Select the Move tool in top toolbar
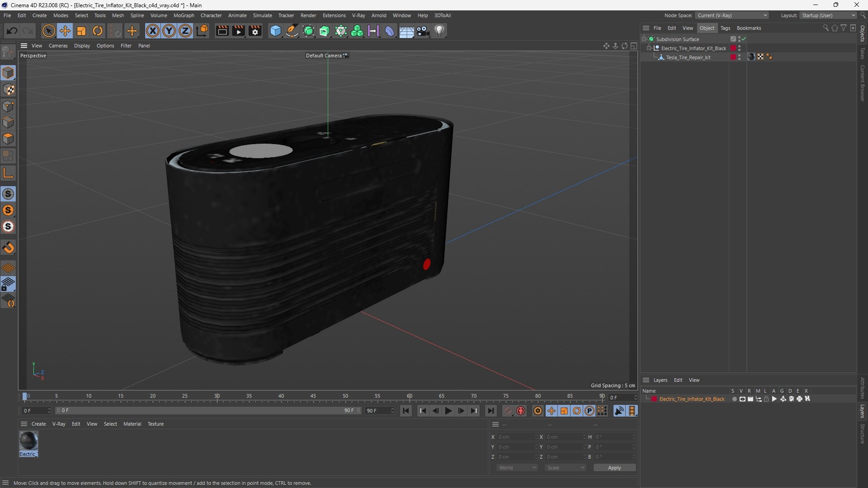Viewport: 868px width, 488px height. pos(65,31)
